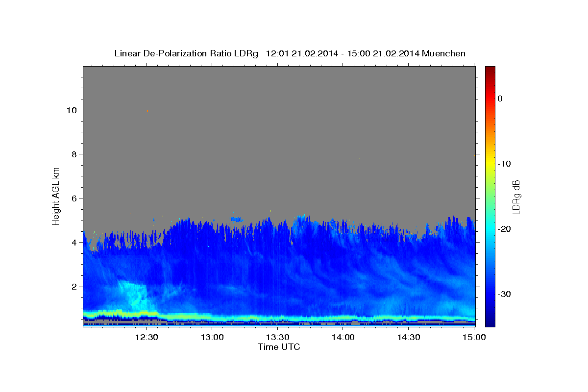
Task: Click the colorbar label '-10'
Action: pos(504,164)
